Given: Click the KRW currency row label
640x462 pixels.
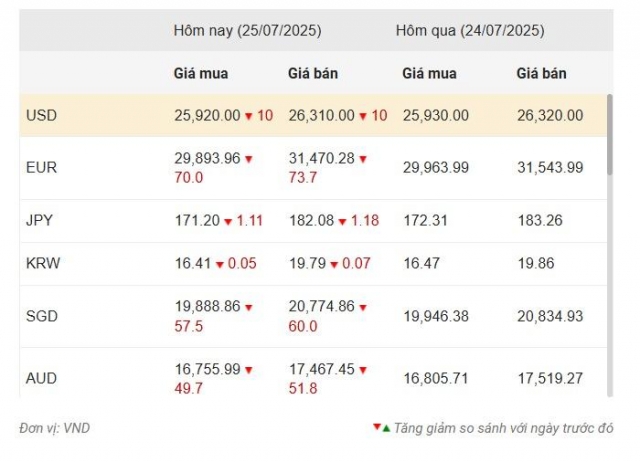Looking at the screenshot, I should point(43,263).
